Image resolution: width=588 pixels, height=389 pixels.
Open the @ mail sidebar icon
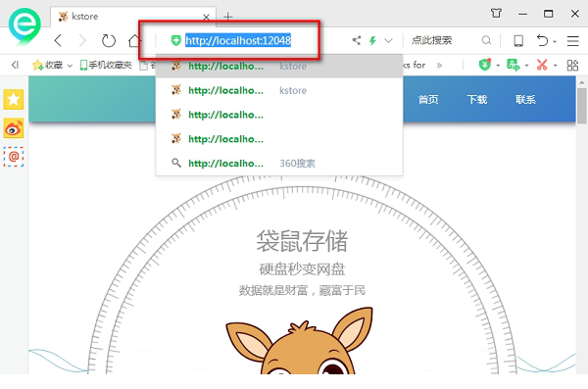pyautogui.click(x=14, y=157)
